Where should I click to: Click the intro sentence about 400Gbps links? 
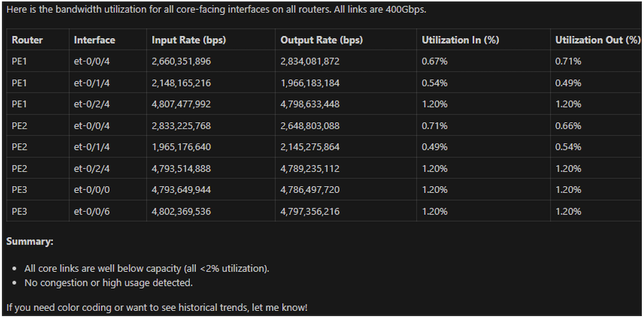coord(216,10)
